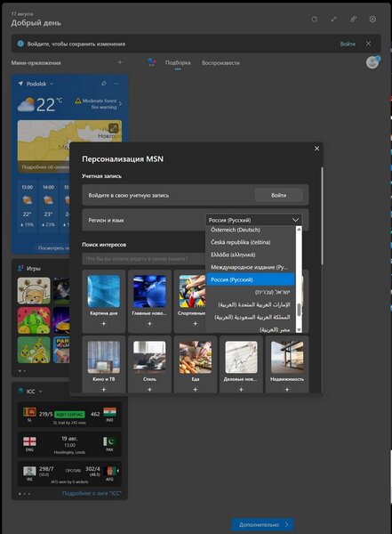Open the cat game thumbnail in Игры
Image resolution: width=392 pixels, height=534 pixels.
pos(34,290)
